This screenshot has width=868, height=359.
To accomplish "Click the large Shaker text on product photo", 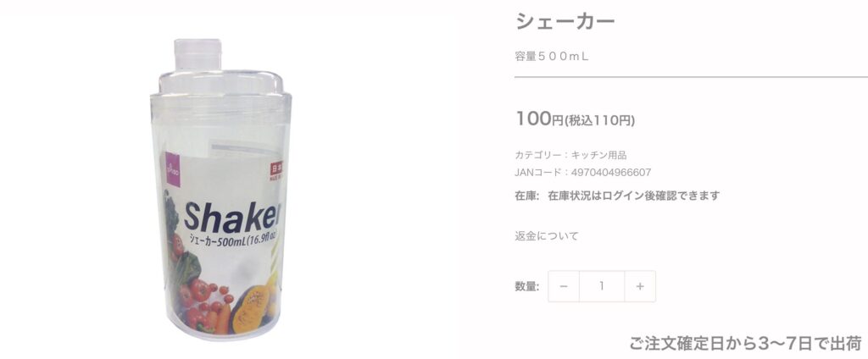I will tap(231, 217).
